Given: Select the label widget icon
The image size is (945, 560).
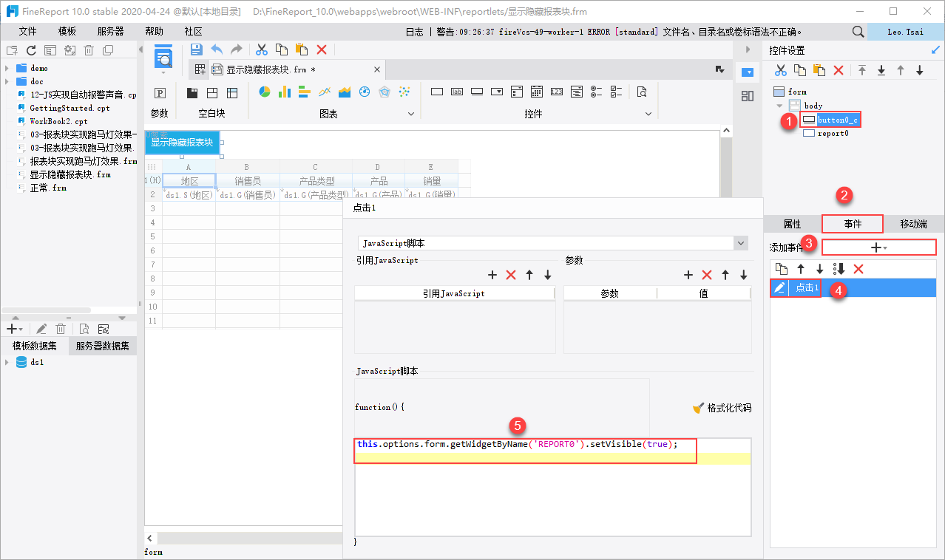Looking at the screenshot, I should click(x=457, y=92).
